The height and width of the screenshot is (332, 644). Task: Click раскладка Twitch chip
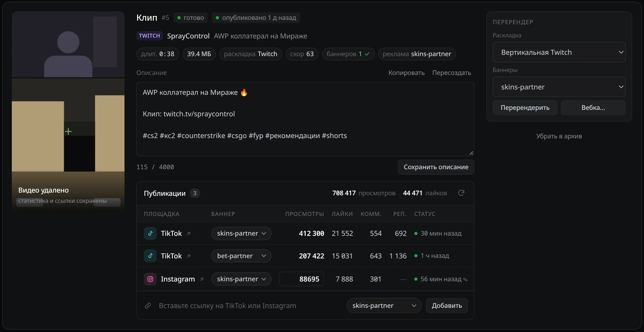tap(251, 54)
